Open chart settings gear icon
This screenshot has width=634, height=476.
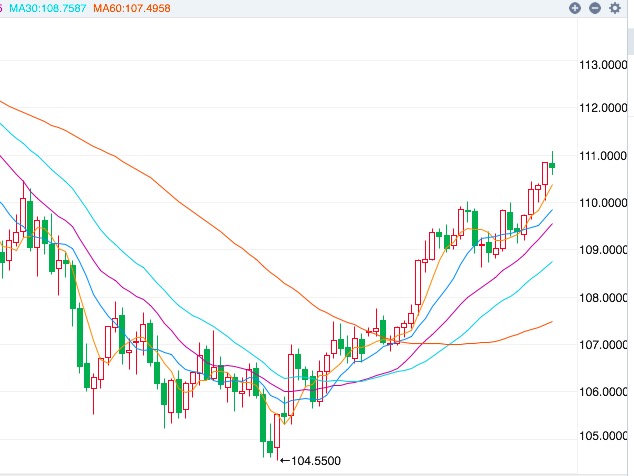click(615, 8)
